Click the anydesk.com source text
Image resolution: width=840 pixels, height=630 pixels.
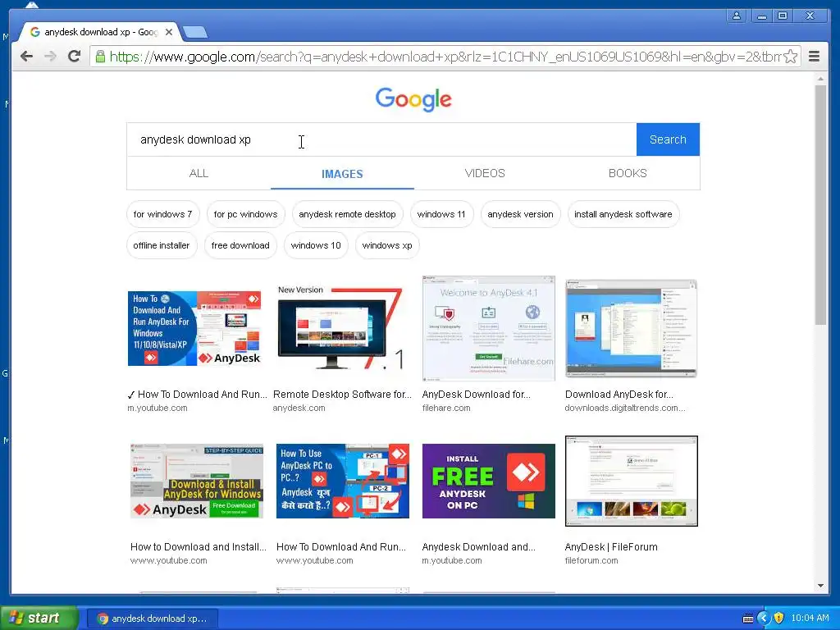point(299,409)
